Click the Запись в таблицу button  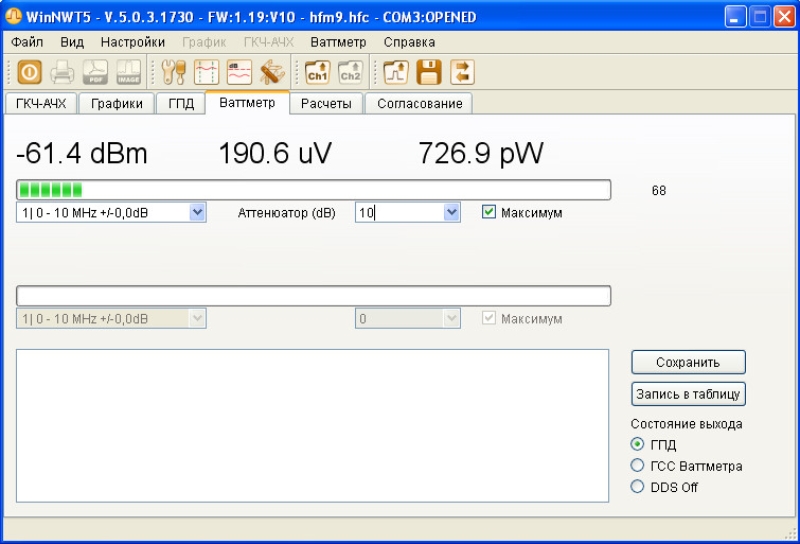688,394
